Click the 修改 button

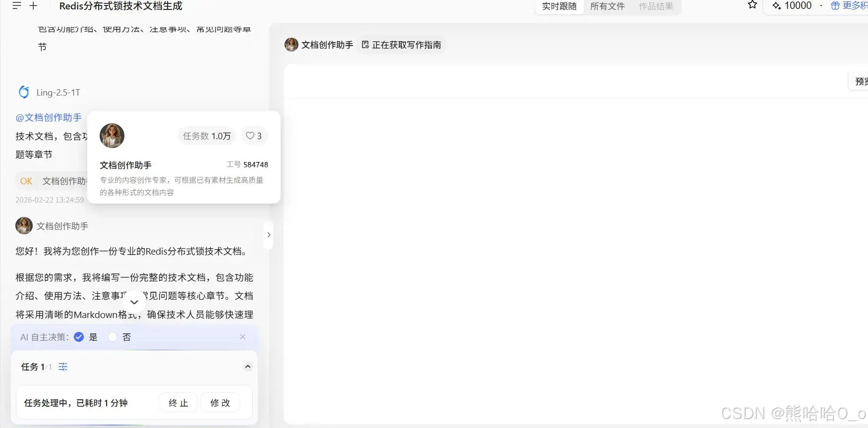click(220, 403)
